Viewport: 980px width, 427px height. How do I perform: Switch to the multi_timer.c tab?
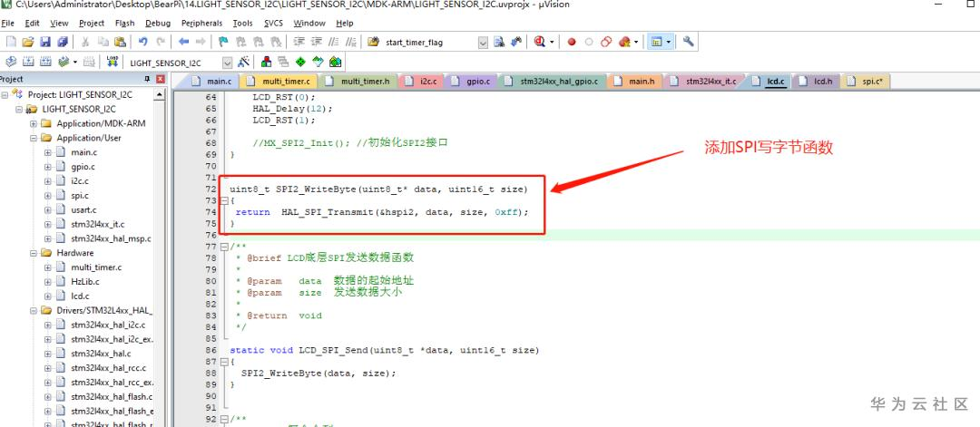coord(279,82)
